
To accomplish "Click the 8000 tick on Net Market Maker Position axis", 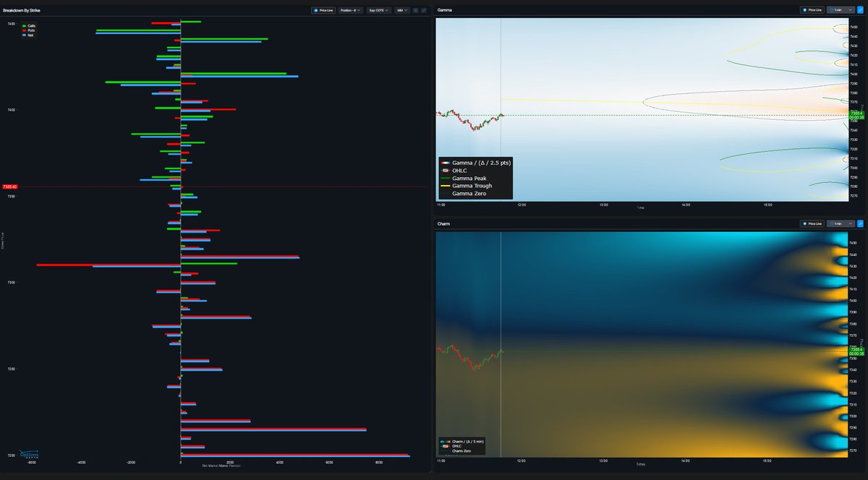I will (x=378, y=463).
